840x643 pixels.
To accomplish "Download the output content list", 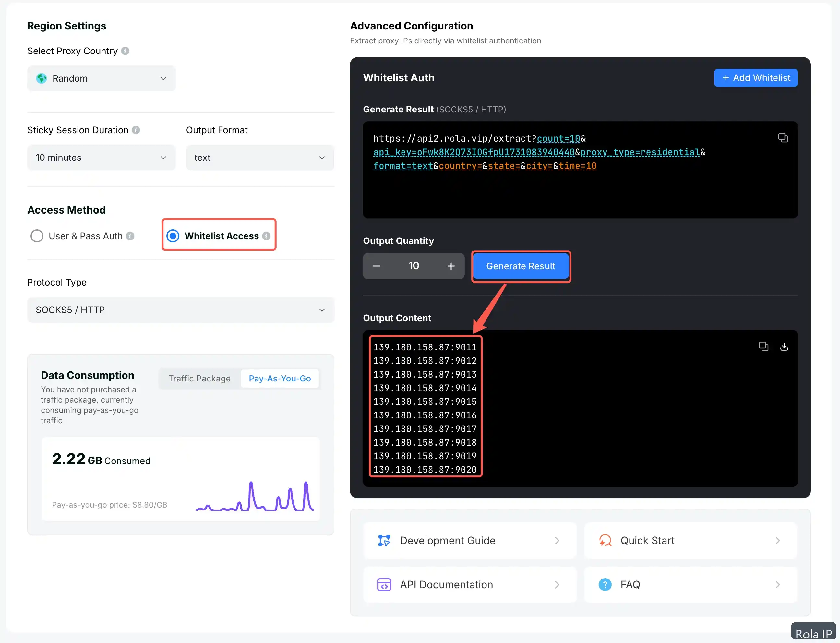I will (x=784, y=347).
